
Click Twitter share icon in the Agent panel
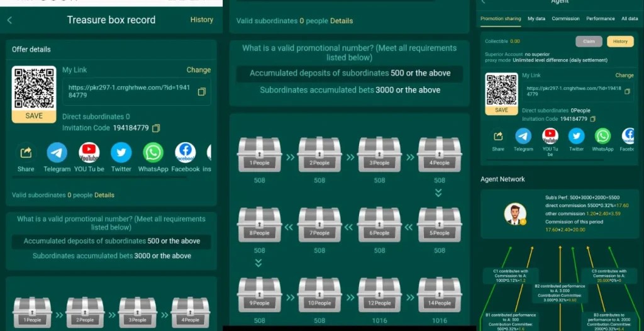pyautogui.click(x=576, y=136)
